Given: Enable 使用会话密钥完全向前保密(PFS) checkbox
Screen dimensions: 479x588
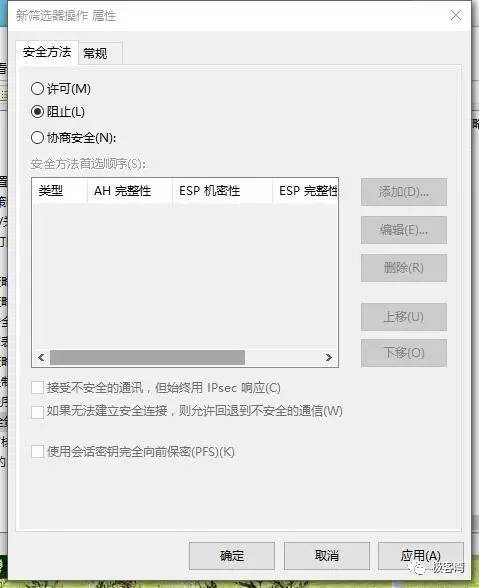Looking at the screenshot, I should 38,452.
